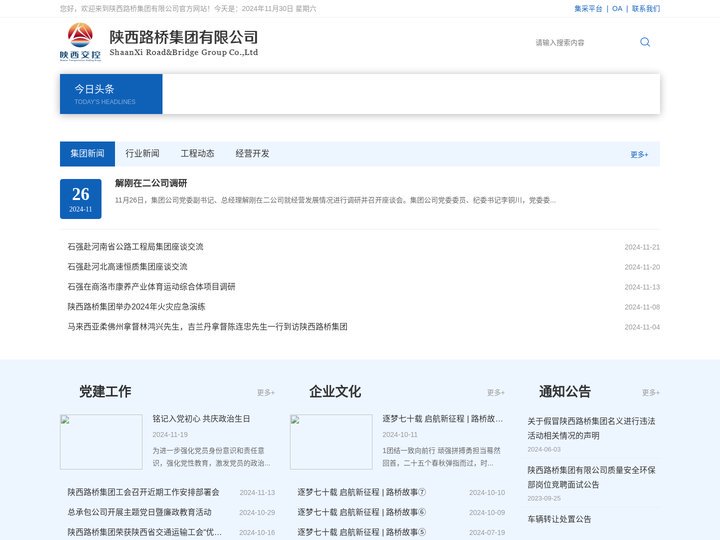The image size is (720, 540).
Task: Click the 党建工作 article thumbnail image
Action: [x=101, y=442]
